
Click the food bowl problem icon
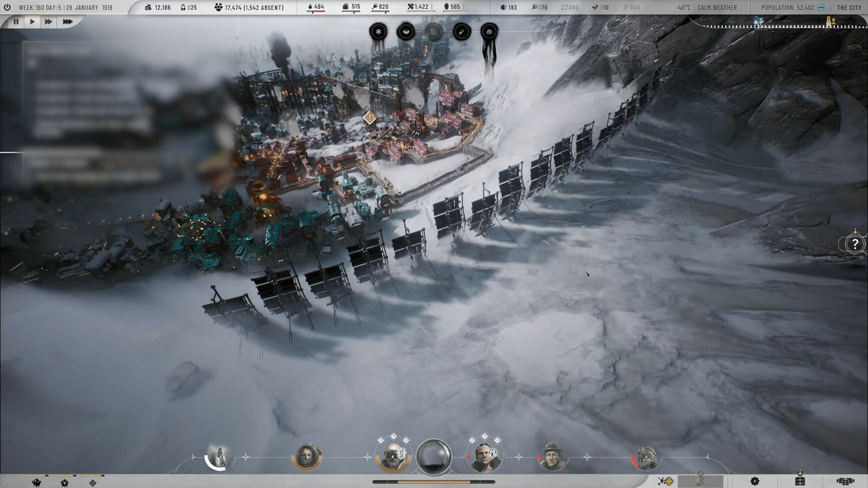tap(406, 32)
